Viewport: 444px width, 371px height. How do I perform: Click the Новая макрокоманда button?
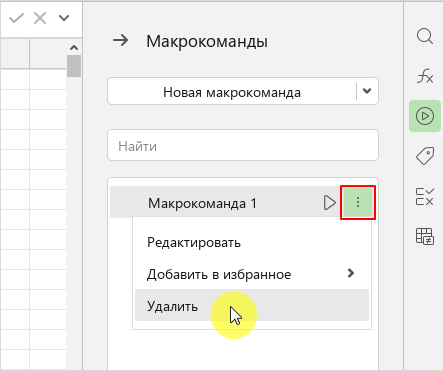click(x=232, y=91)
